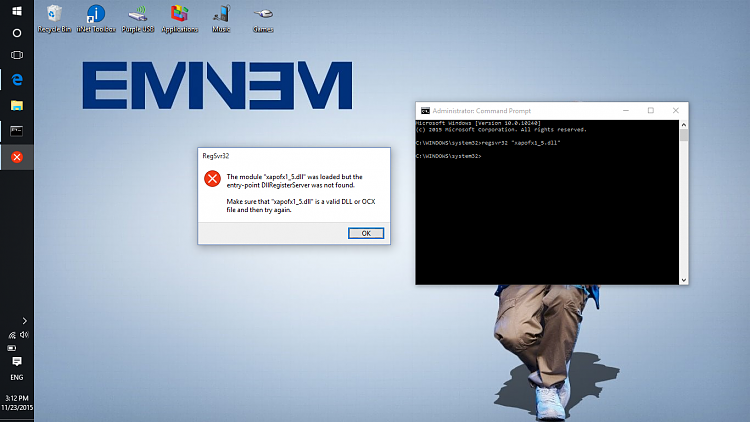Click RegSvr32 dialog title bar
Viewport: 750px width, 422px height.
point(294,156)
